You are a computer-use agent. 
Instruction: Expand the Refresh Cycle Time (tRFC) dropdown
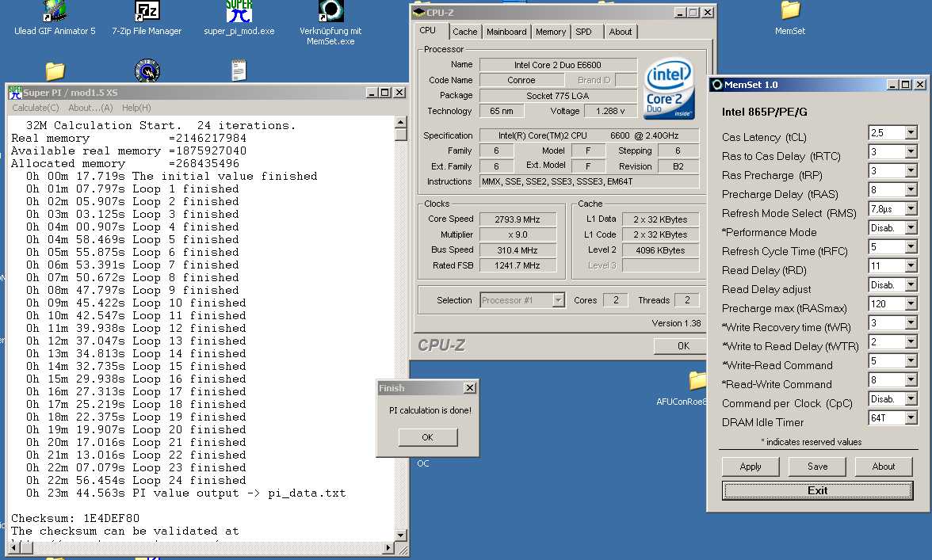click(x=911, y=246)
